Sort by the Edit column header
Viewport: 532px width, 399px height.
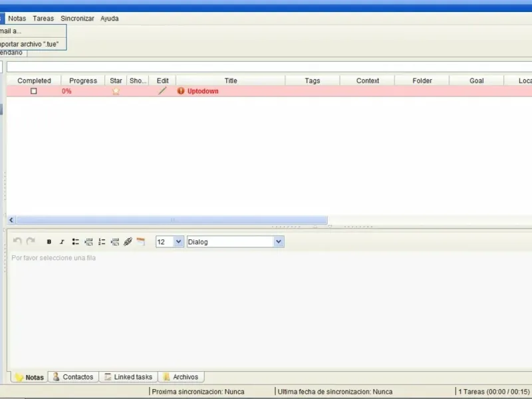click(x=162, y=80)
